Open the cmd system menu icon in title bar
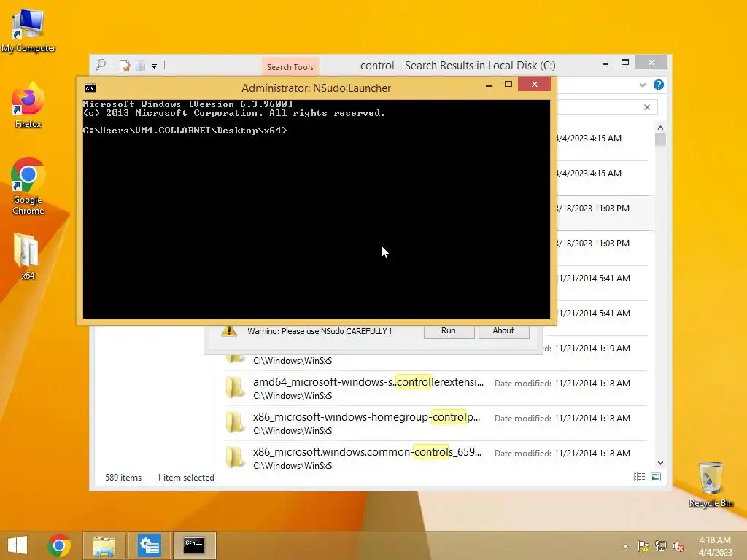The height and width of the screenshot is (560, 747). (90, 88)
